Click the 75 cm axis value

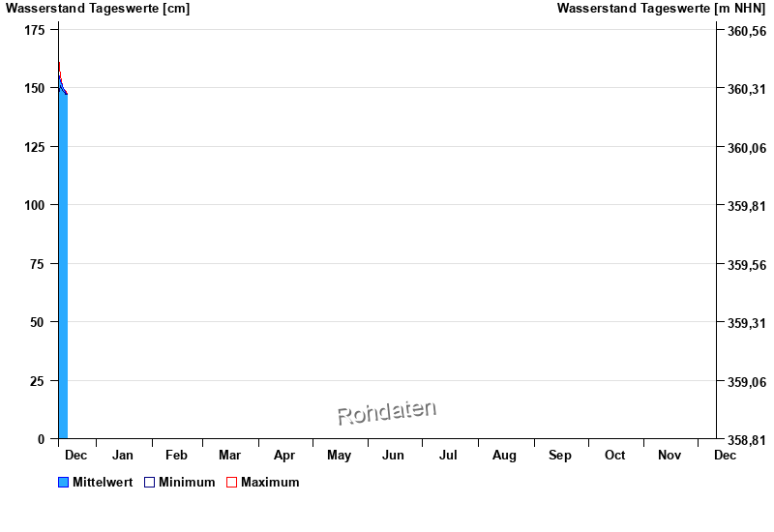[38, 264]
